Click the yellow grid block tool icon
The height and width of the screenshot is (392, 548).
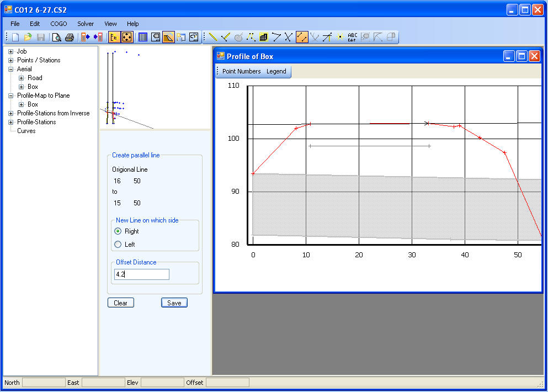tap(264, 37)
